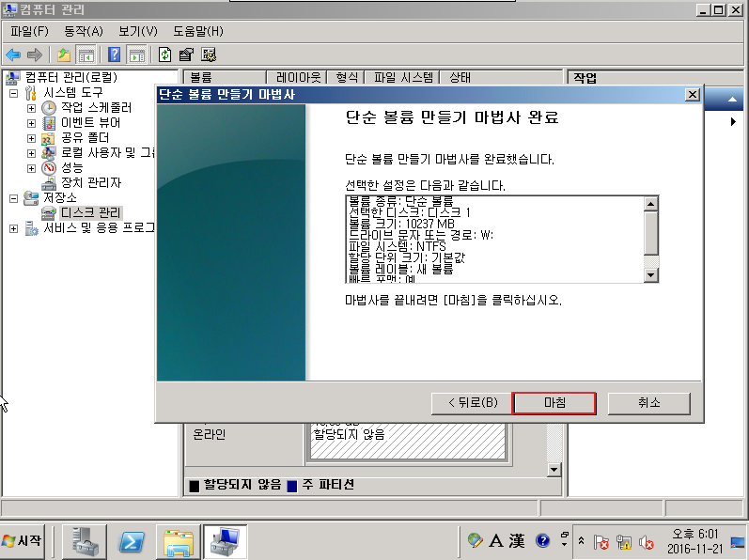Collapse the 시스템 도구 tree node
The width and height of the screenshot is (749, 560).
click(x=14, y=93)
